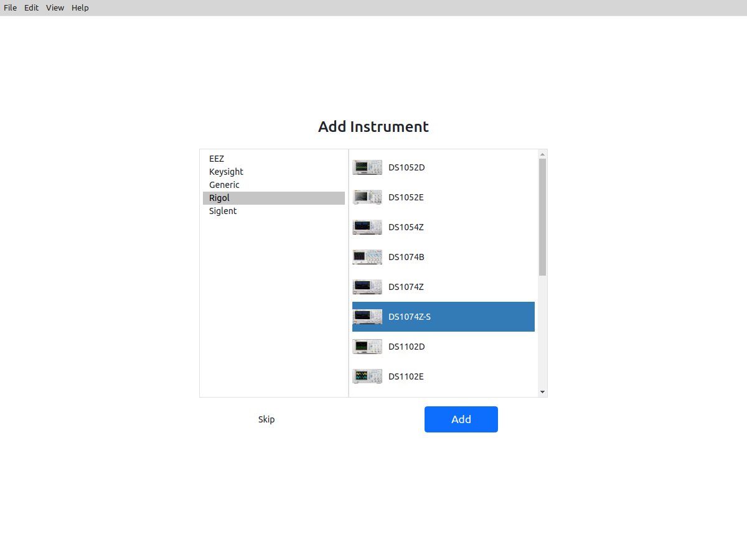Click the DS1054Z oscilloscope thumbnail icon

point(367,227)
